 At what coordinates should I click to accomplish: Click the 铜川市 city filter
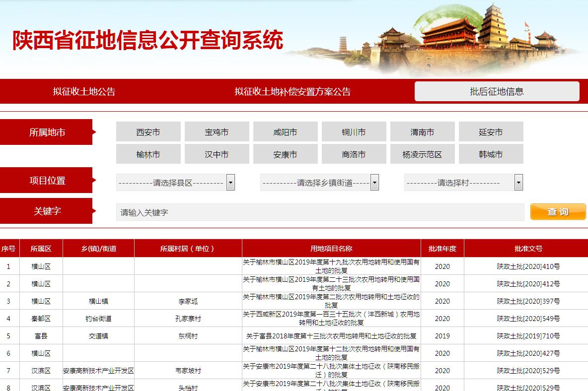point(354,132)
